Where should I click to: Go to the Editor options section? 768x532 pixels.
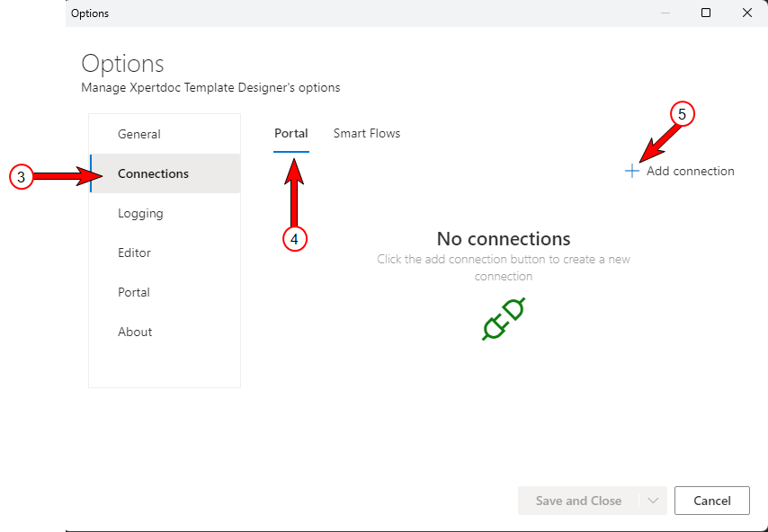click(x=165, y=253)
